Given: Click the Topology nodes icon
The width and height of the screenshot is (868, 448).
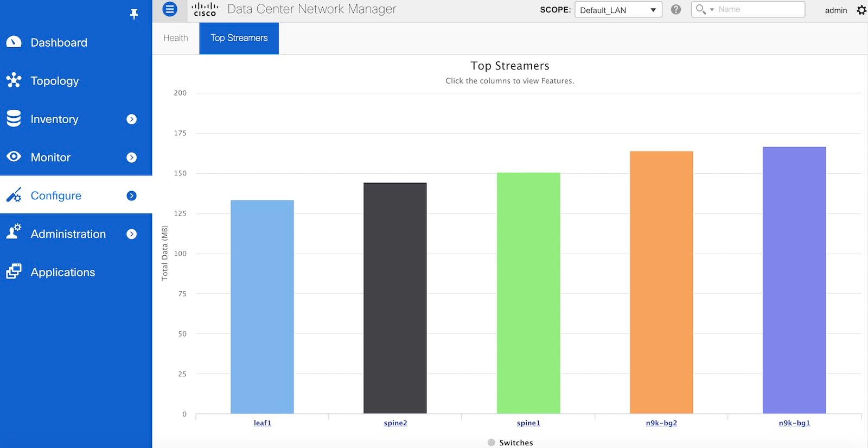Looking at the screenshot, I should (x=14, y=80).
